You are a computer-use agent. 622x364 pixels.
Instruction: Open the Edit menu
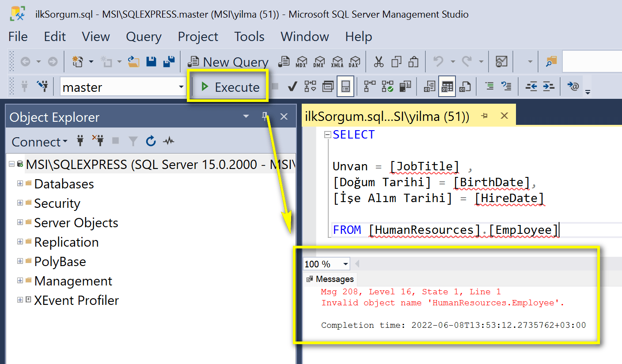click(x=55, y=37)
